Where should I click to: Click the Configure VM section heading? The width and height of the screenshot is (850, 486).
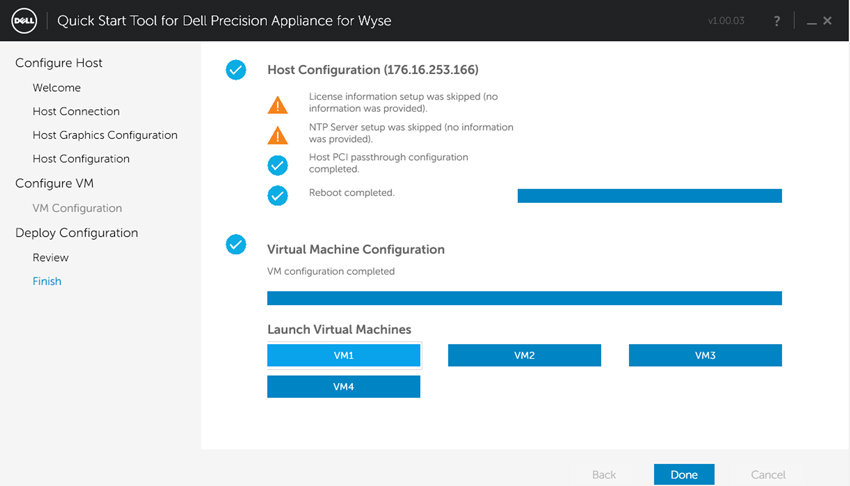[x=54, y=184]
